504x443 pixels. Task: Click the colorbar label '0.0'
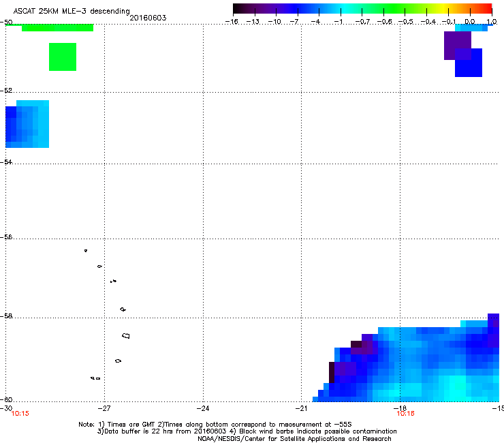(x=470, y=22)
